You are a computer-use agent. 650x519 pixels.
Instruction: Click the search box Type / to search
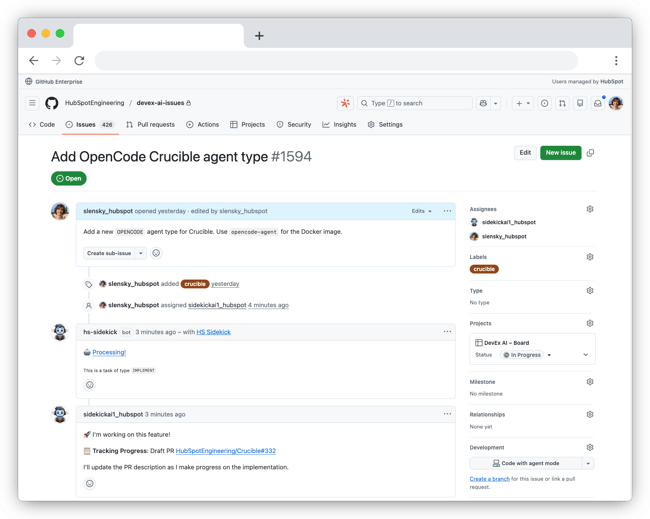[415, 103]
